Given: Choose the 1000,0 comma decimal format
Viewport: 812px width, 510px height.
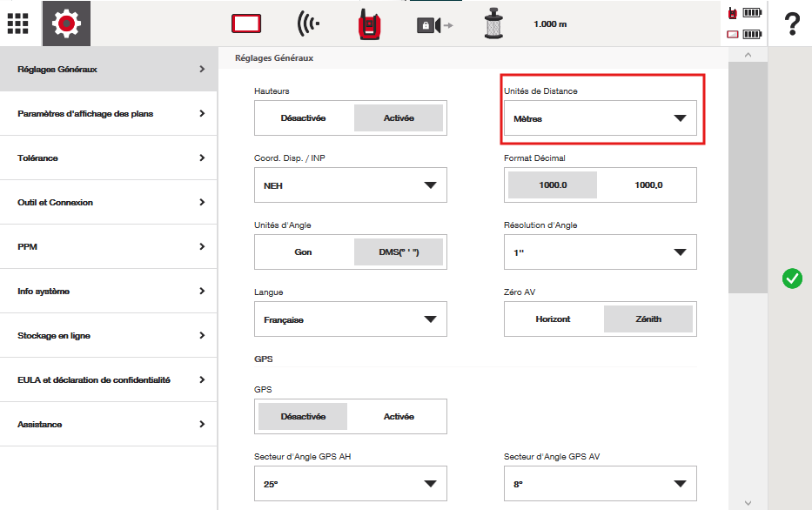Looking at the screenshot, I should [648, 185].
